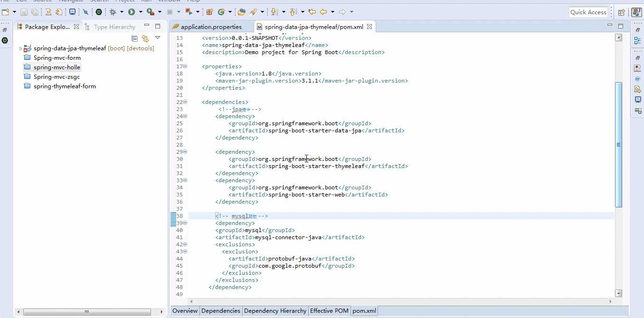Viewport: 644px width, 318px height.
Task: Open the Relaunch dropdown arrow
Action: tap(198, 12)
